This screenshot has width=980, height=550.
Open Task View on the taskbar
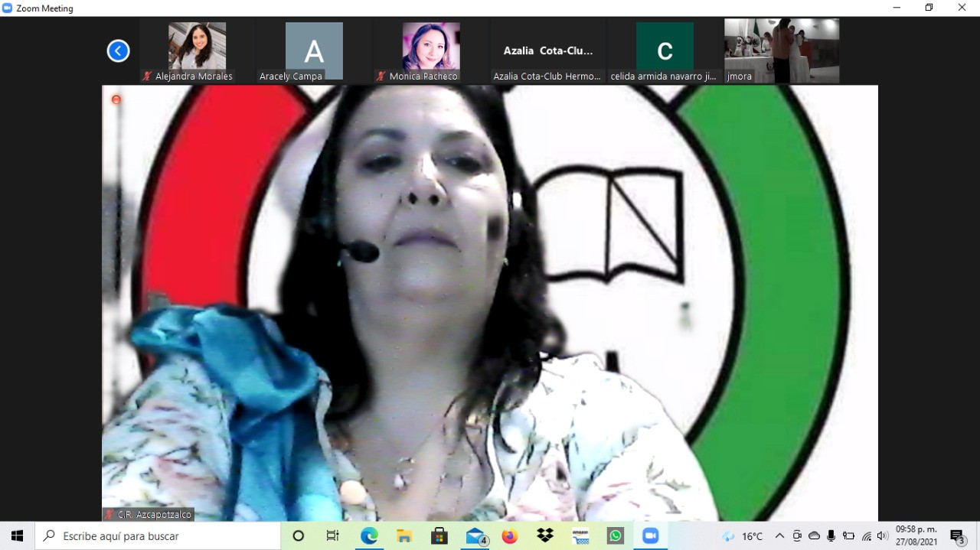pos(333,536)
